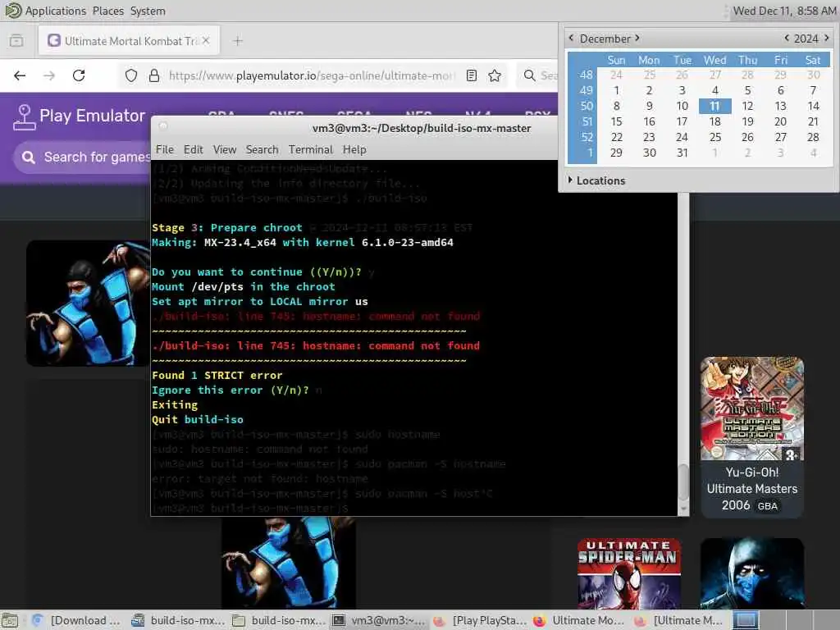Select December 6 in the calendar
This screenshot has width=840, height=630.
(781, 90)
